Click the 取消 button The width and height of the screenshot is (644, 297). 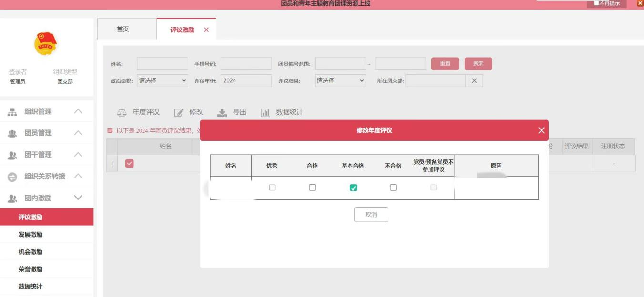pyautogui.click(x=371, y=215)
